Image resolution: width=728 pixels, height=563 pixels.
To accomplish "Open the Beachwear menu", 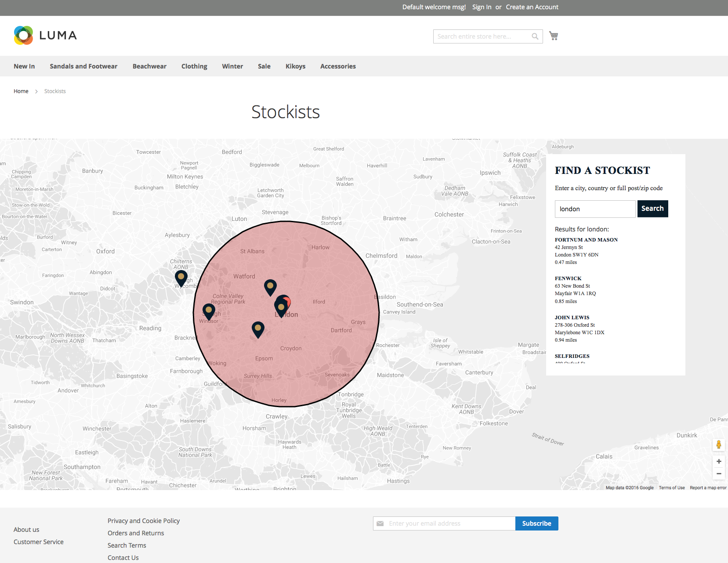I will click(149, 66).
